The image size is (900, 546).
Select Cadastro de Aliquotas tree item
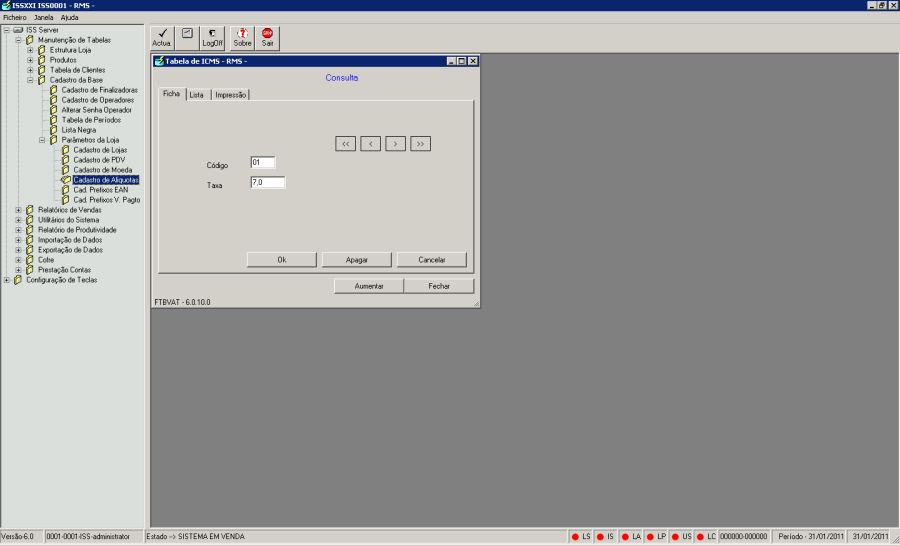coord(106,180)
